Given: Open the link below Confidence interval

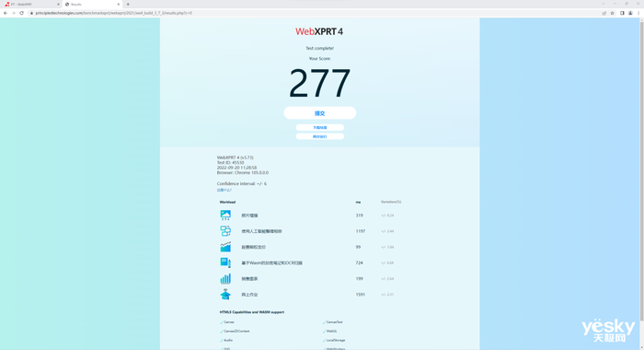Looking at the screenshot, I should pyautogui.click(x=224, y=190).
